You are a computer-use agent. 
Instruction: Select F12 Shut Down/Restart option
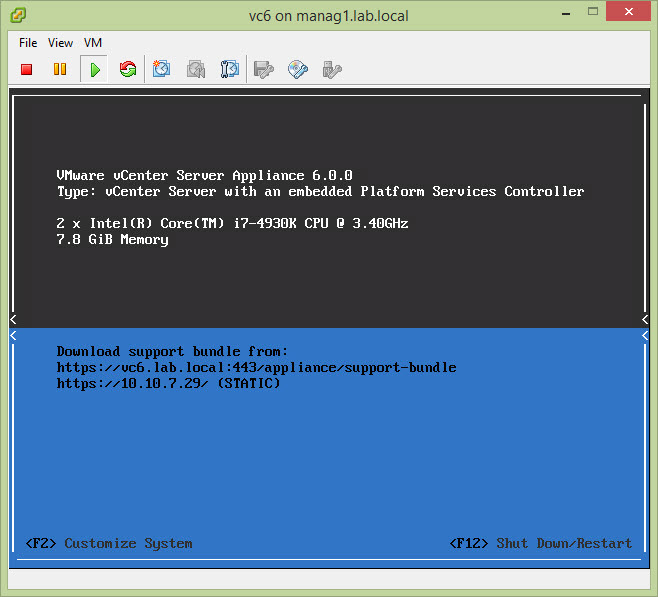coord(540,543)
